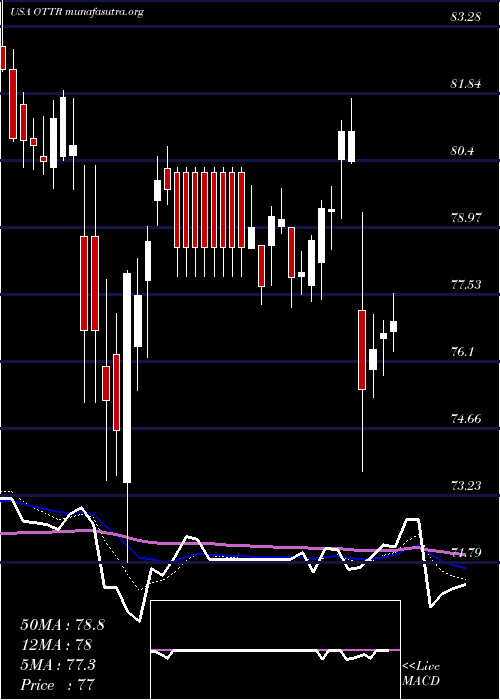Click the 83.28 price axis label
Image resolution: width=500 pixels, height=700 pixels.
pos(466,17)
